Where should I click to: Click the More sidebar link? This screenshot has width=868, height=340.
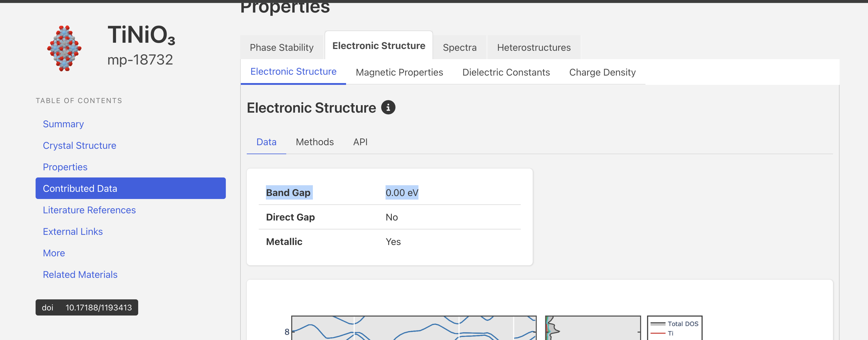(x=54, y=253)
